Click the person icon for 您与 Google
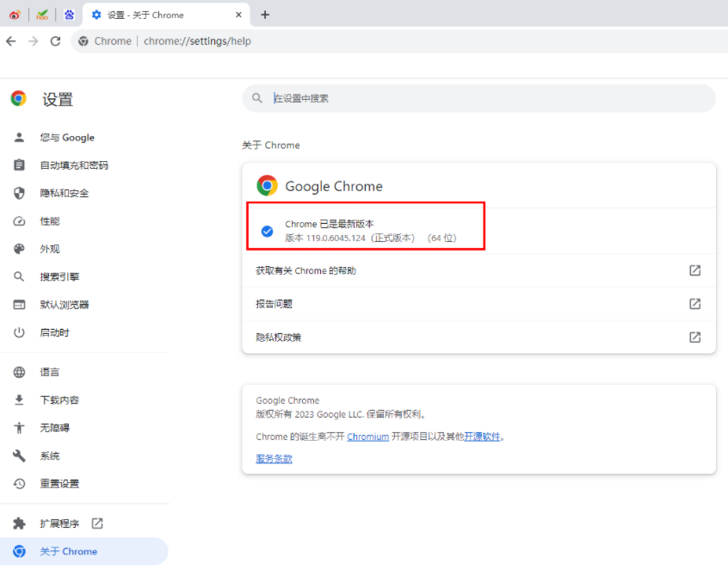 (19, 138)
